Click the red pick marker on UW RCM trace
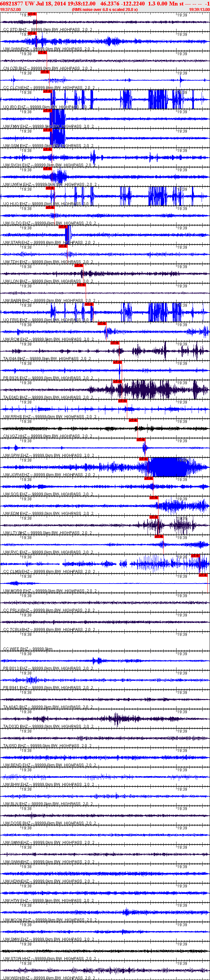 pyautogui.click(x=102, y=323)
